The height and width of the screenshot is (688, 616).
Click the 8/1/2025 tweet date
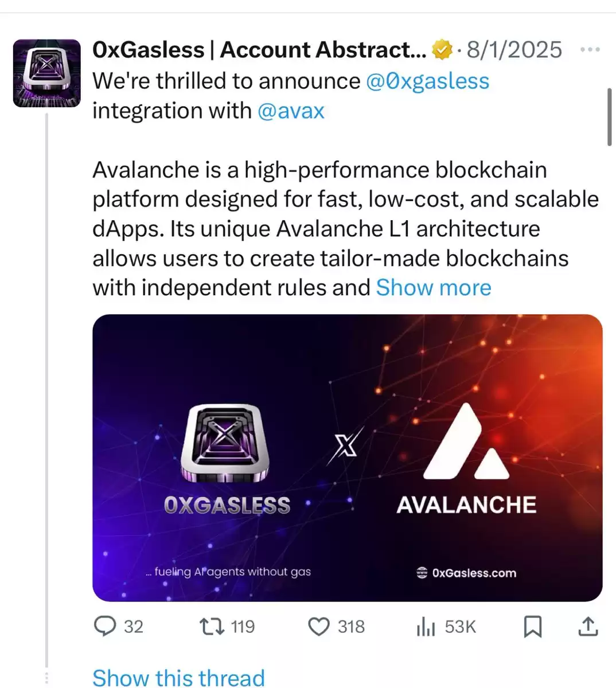coord(514,50)
